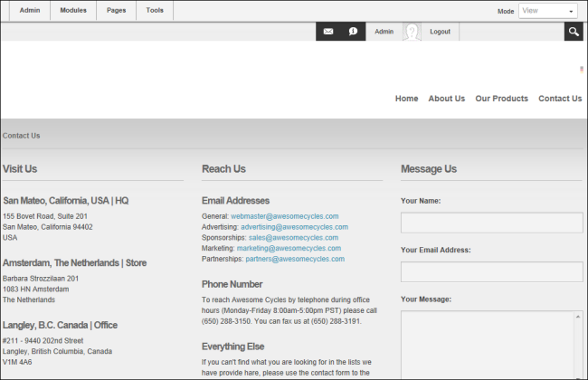Navigate to About Us
588x380 pixels.
(x=447, y=99)
